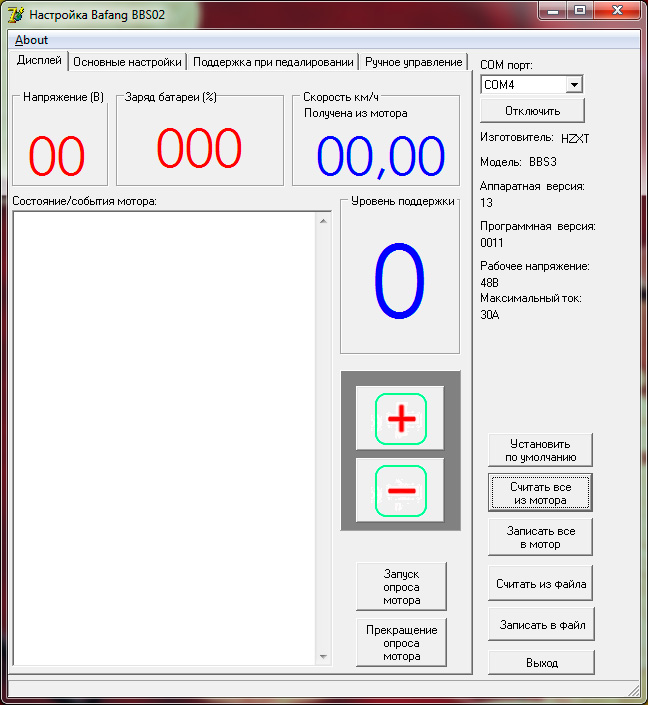Screen dimensions: 648x705
Task: Click Установить по умолчанию button
Action: click(540, 450)
